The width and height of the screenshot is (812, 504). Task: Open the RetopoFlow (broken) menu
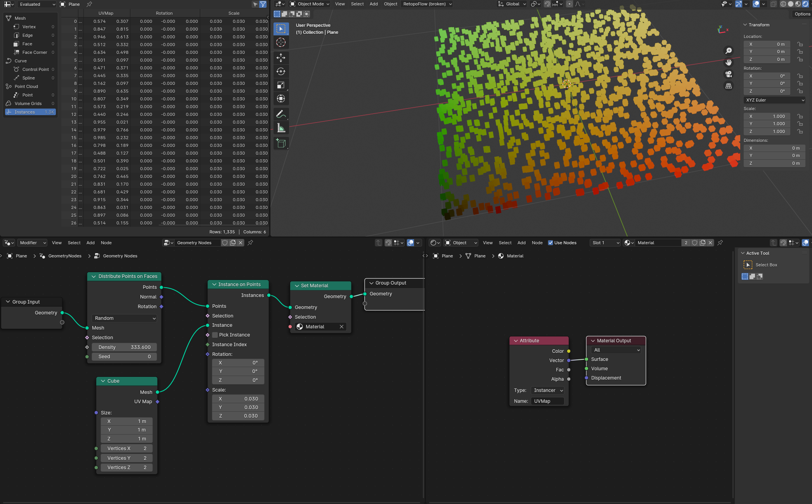click(x=427, y=4)
